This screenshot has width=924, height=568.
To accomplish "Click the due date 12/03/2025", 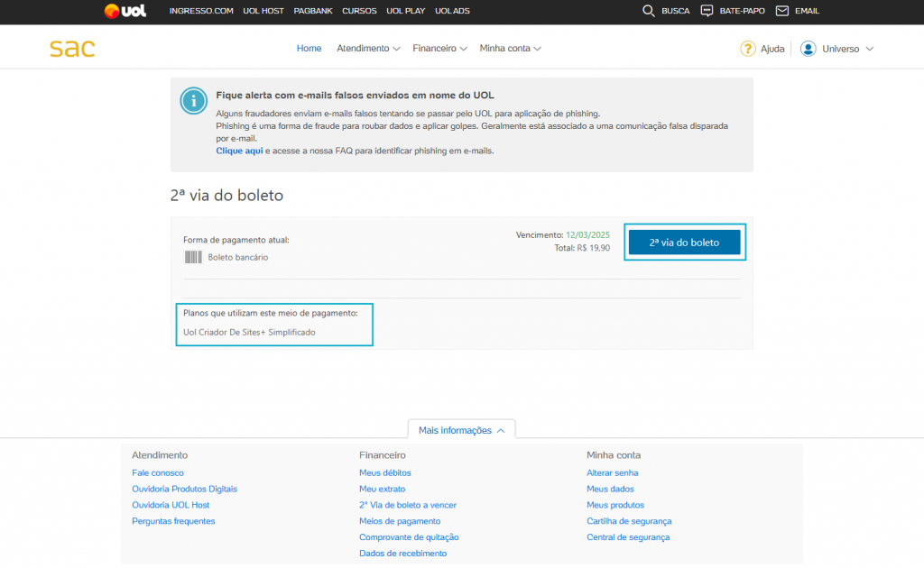I will pyautogui.click(x=587, y=234).
